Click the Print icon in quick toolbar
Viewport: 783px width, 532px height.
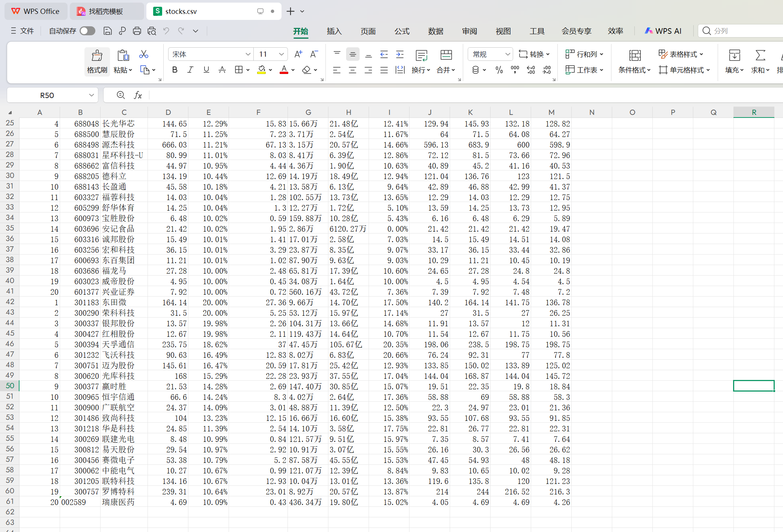(x=137, y=31)
